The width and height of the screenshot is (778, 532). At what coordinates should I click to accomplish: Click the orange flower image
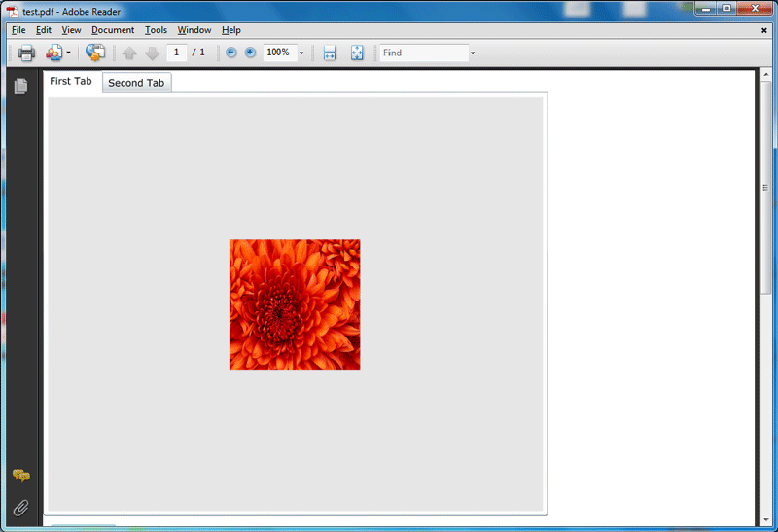[295, 304]
